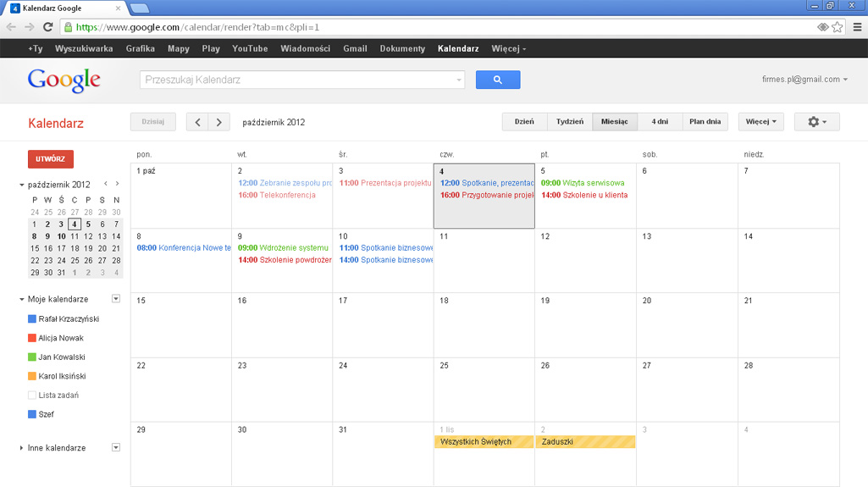Toggle Szef calendar visibility
The height and width of the screenshot is (487, 868).
[x=32, y=414]
